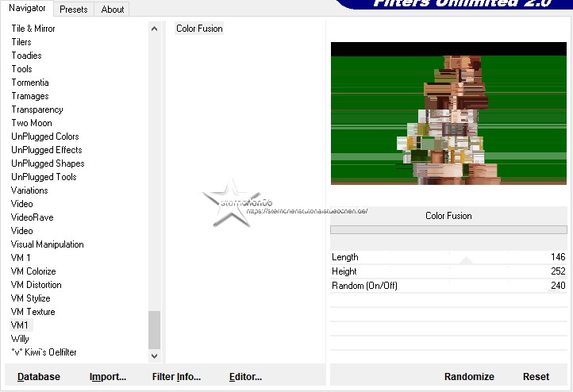
Task: Select the VM Distortion category
Action: (36, 285)
